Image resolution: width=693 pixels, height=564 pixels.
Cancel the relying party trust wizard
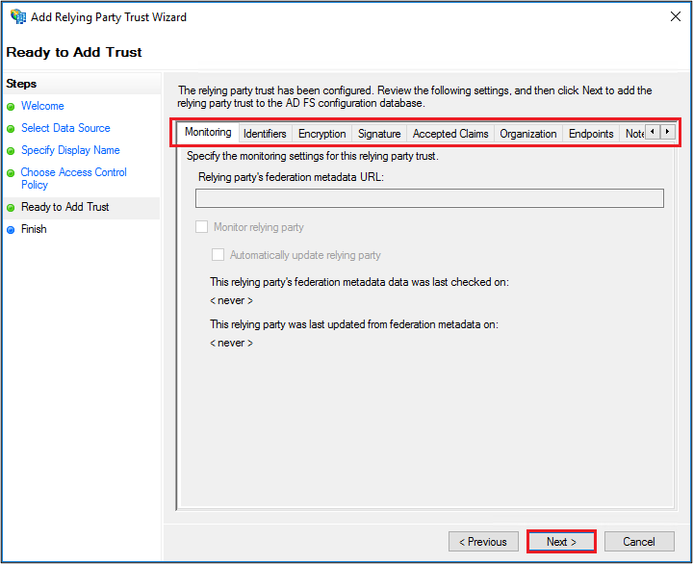pos(639,542)
